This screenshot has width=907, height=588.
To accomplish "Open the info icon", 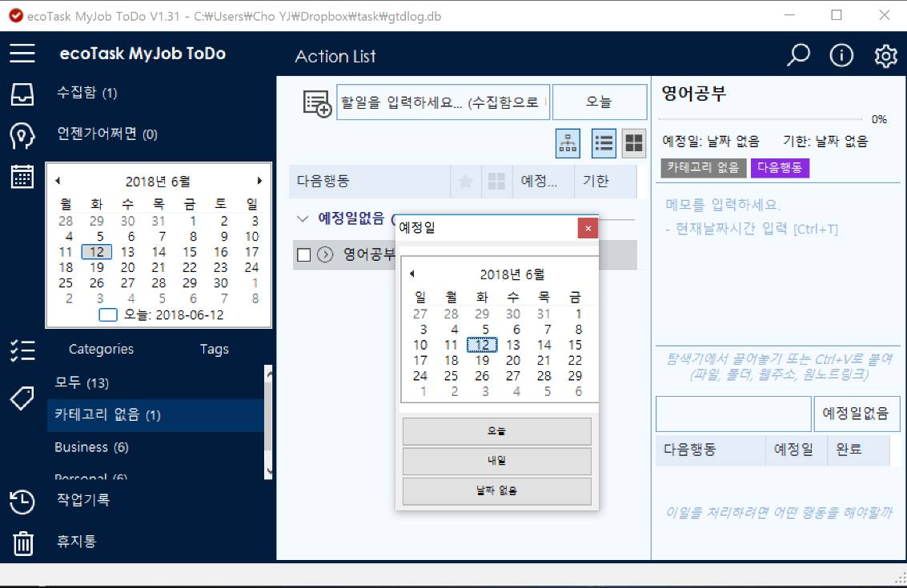I will click(x=841, y=55).
